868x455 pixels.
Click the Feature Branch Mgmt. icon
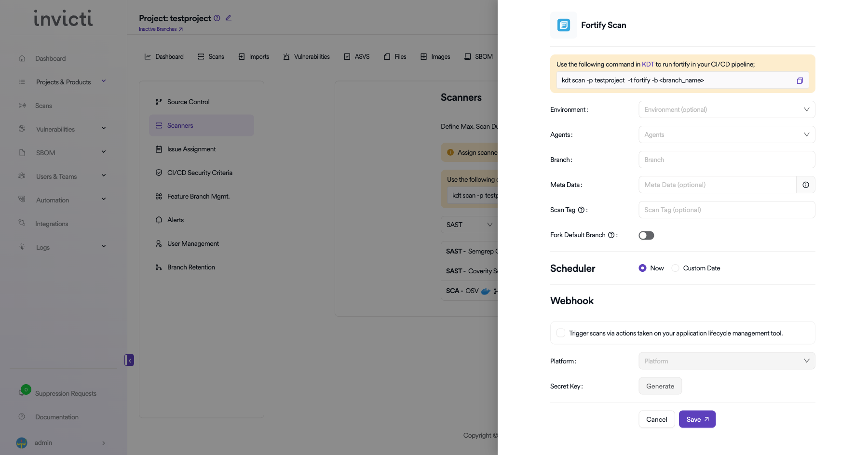click(x=159, y=196)
